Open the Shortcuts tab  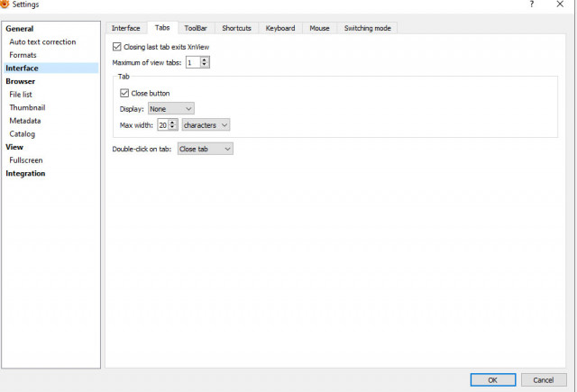pyautogui.click(x=236, y=28)
